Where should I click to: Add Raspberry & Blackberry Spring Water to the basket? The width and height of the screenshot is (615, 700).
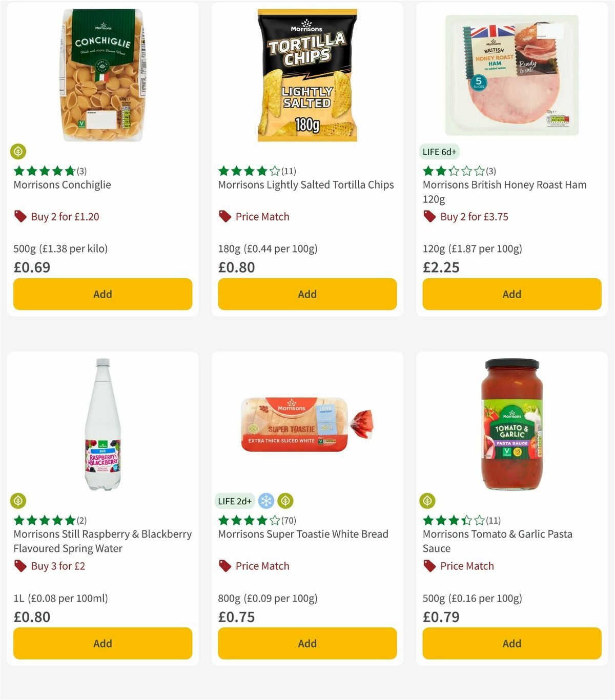(102, 643)
